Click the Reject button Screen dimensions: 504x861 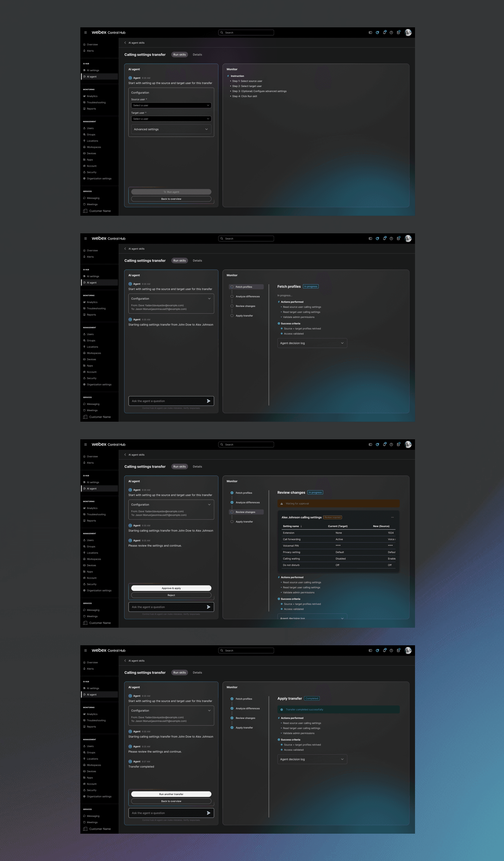[171, 595]
